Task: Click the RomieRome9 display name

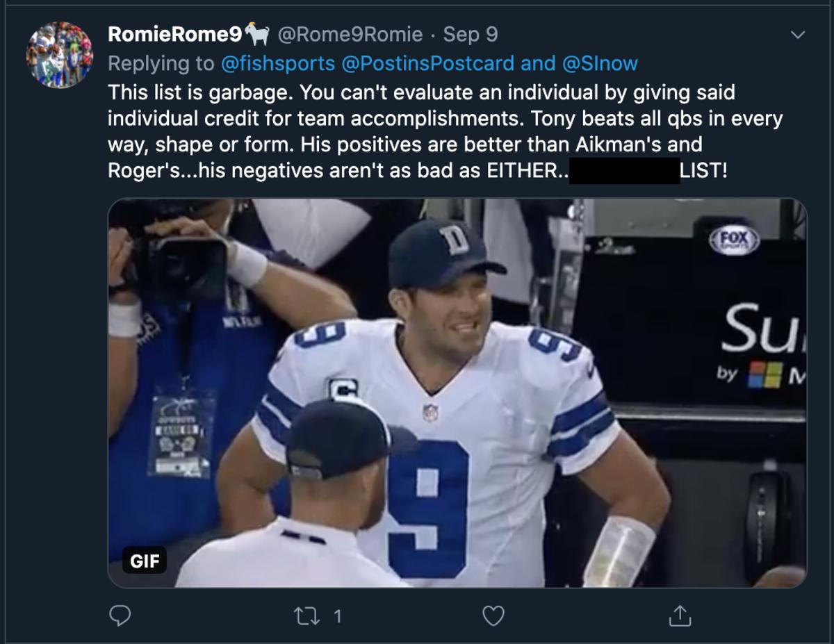Action: point(174,34)
